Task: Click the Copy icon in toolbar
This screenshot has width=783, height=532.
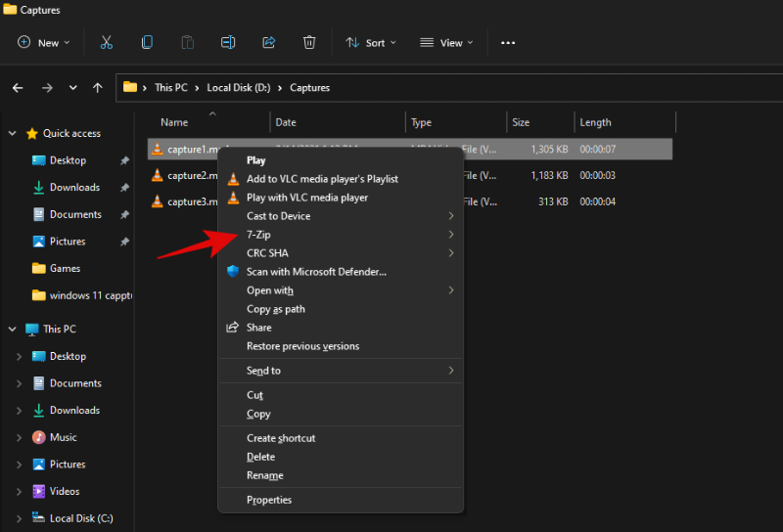Action: click(x=147, y=42)
